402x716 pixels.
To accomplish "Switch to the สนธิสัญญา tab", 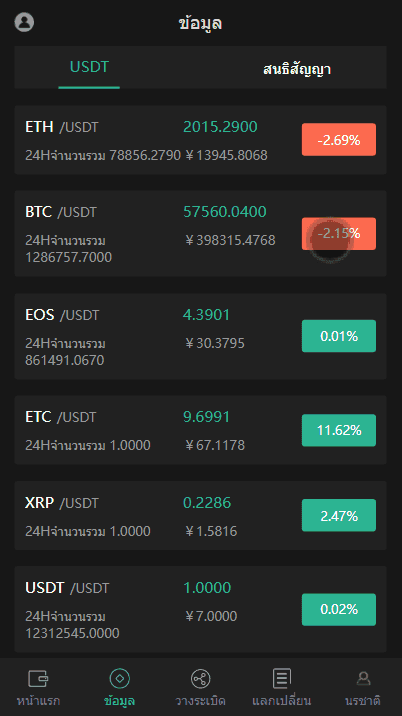I will (297, 69).
